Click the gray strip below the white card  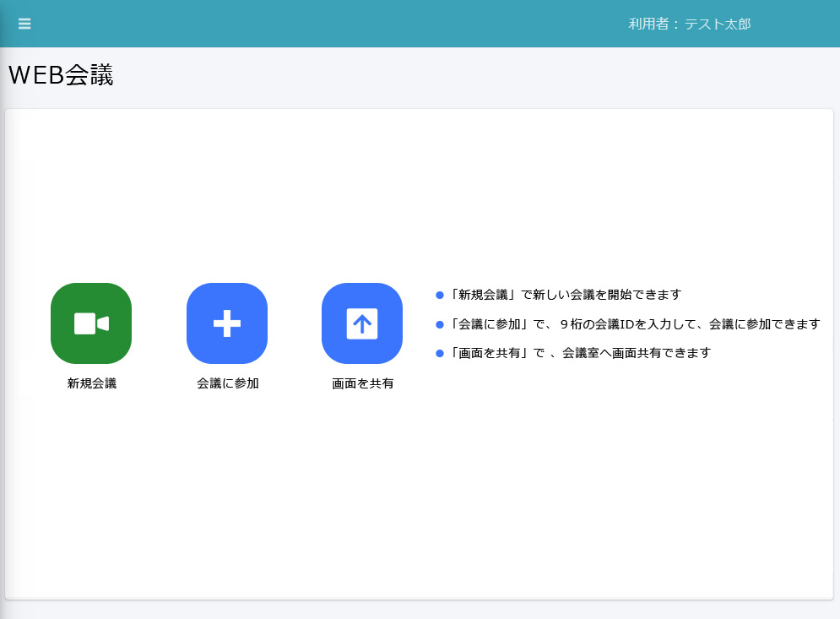[420, 610]
